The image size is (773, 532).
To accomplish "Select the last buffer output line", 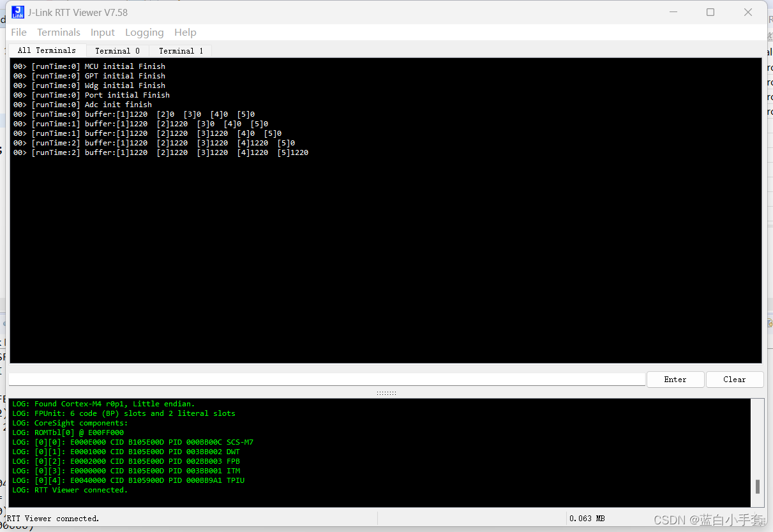I will pos(161,152).
